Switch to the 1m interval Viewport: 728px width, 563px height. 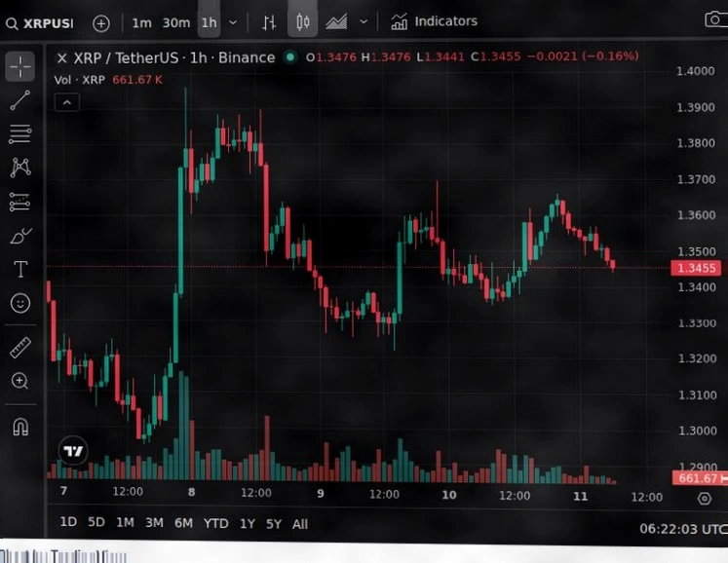click(x=141, y=22)
